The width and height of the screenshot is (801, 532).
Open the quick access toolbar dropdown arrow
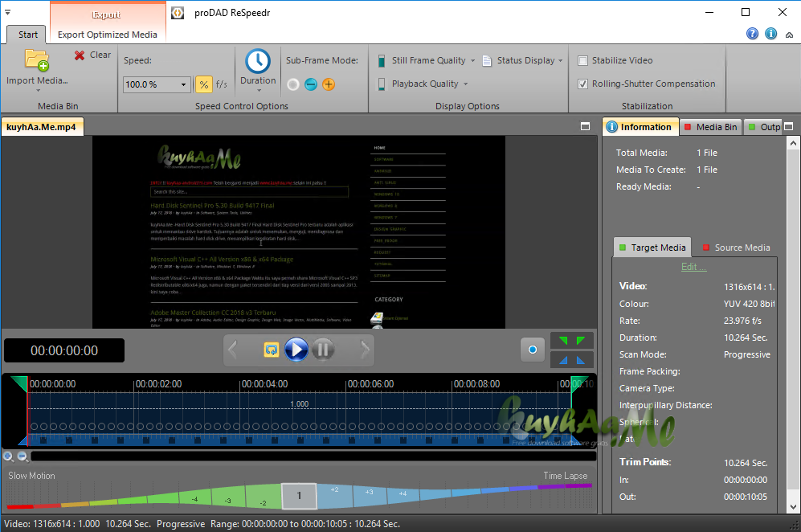click(8, 12)
